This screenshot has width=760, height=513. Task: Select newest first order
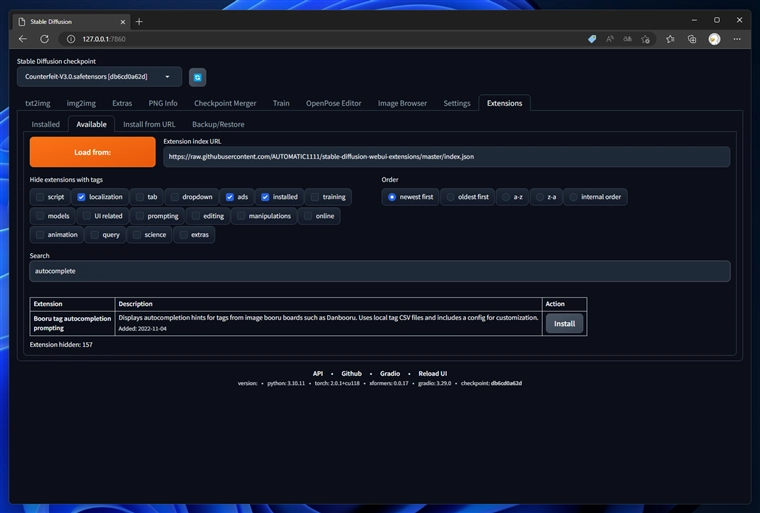click(392, 197)
